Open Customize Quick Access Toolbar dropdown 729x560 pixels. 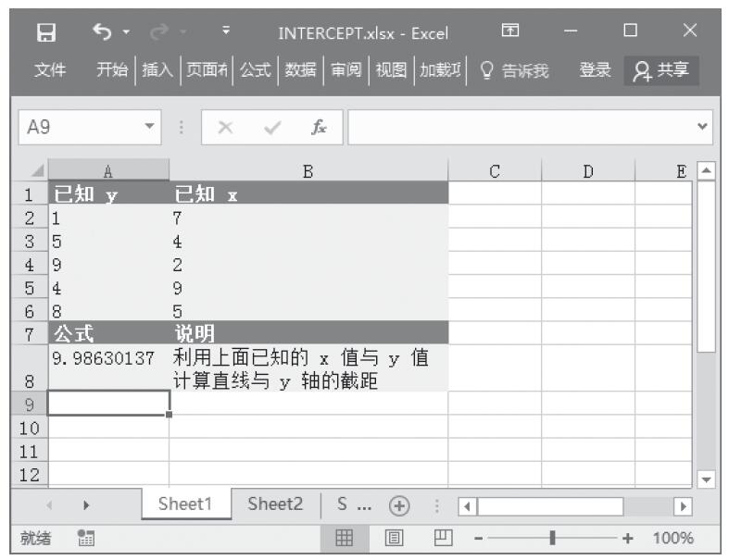[x=226, y=32]
